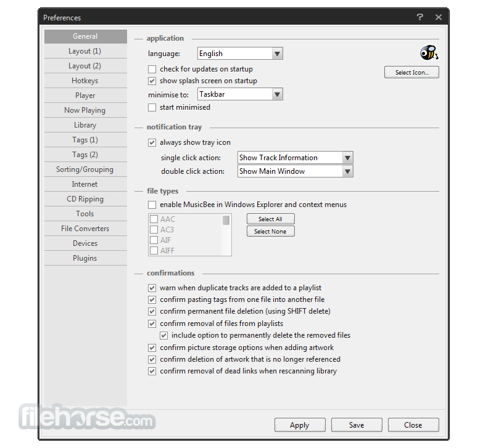The height and width of the screenshot is (448, 491).
Task: Click the Save button
Action: 357,425
